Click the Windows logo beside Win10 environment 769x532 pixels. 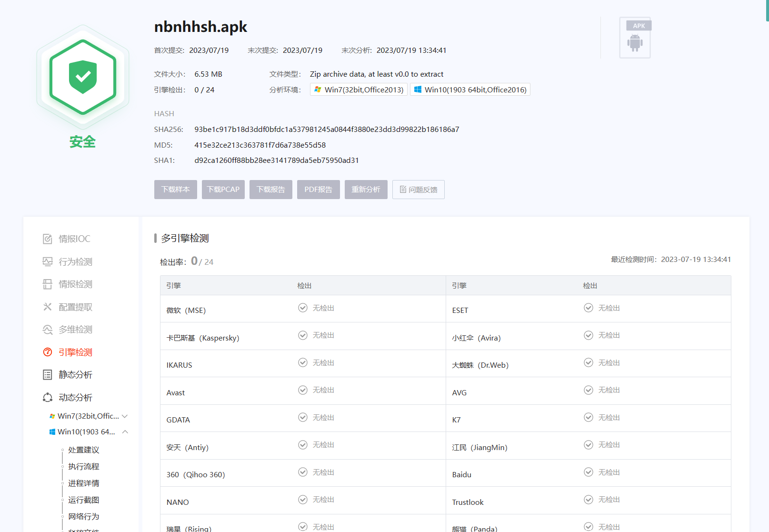pyautogui.click(x=418, y=89)
